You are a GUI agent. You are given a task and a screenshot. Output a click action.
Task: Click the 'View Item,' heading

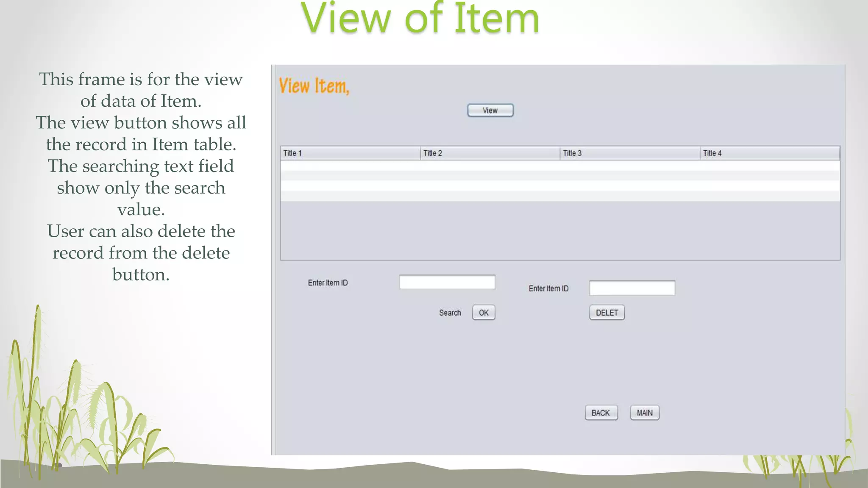tap(314, 86)
